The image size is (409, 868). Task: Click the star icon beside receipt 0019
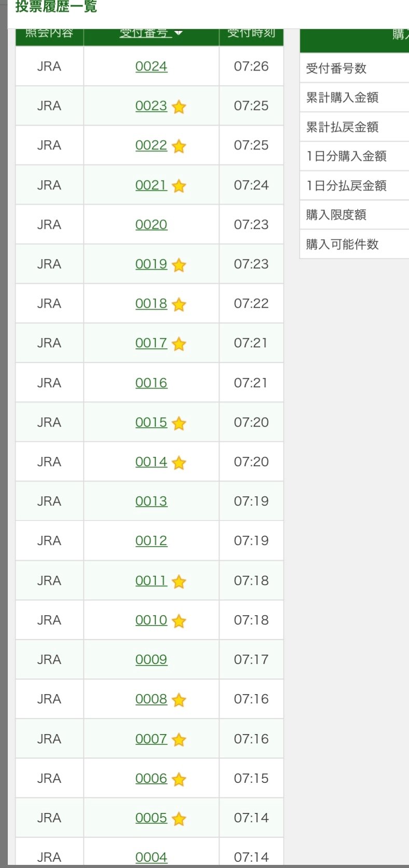[179, 265]
